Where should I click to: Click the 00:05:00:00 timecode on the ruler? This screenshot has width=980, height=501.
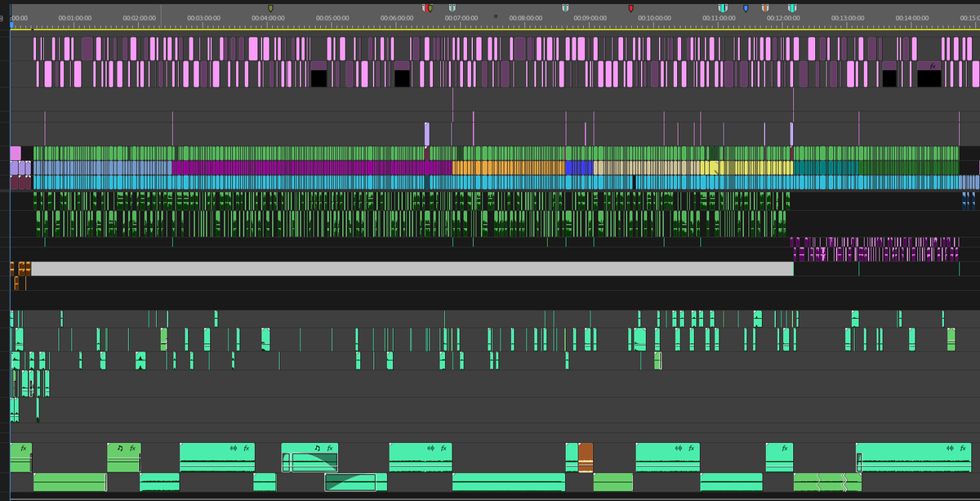(x=332, y=17)
